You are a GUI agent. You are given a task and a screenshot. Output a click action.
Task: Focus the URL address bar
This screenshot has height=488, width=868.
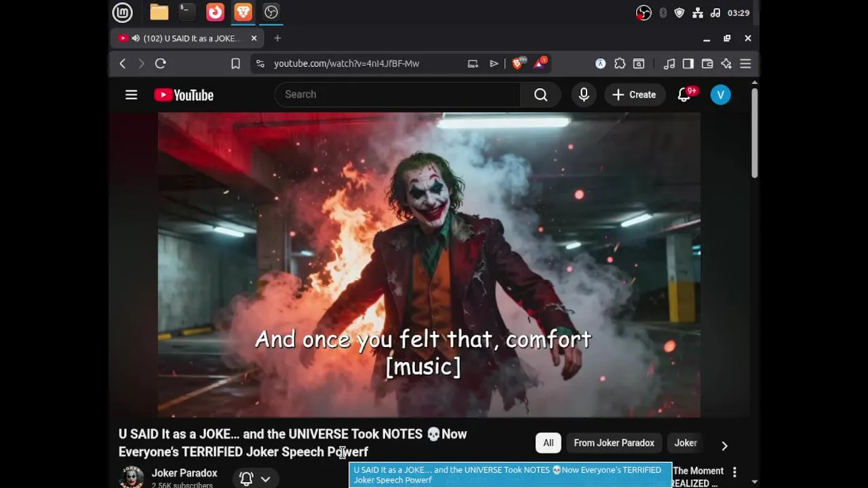coord(347,64)
